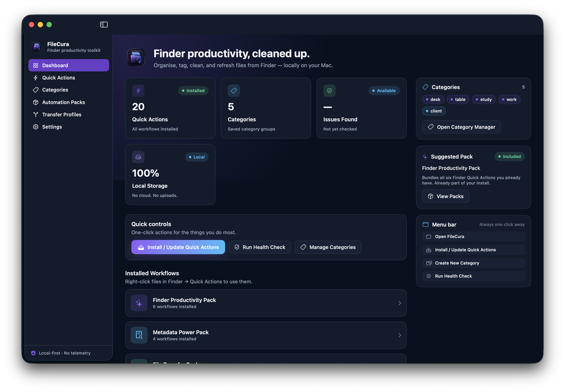Screen dimensions: 565x392
Task: Click the "Not yet checked" text
Action: point(340,129)
